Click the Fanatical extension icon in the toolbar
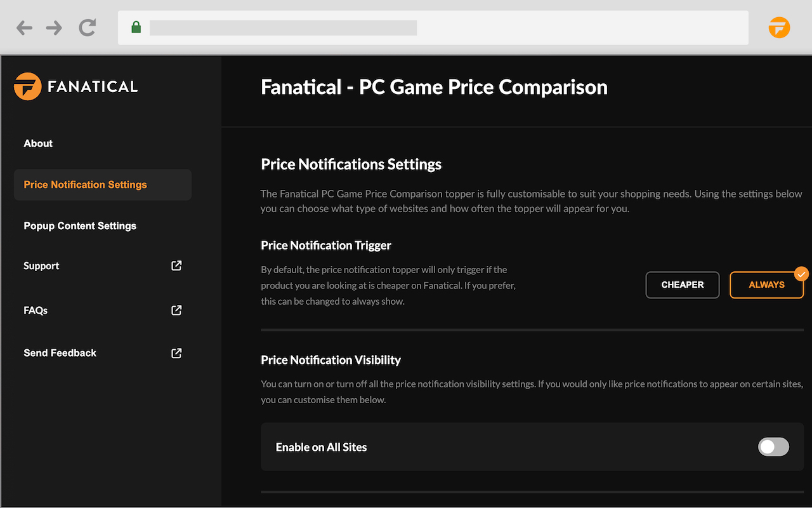Image resolution: width=812 pixels, height=508 pixels. click(x=779, y=27)
